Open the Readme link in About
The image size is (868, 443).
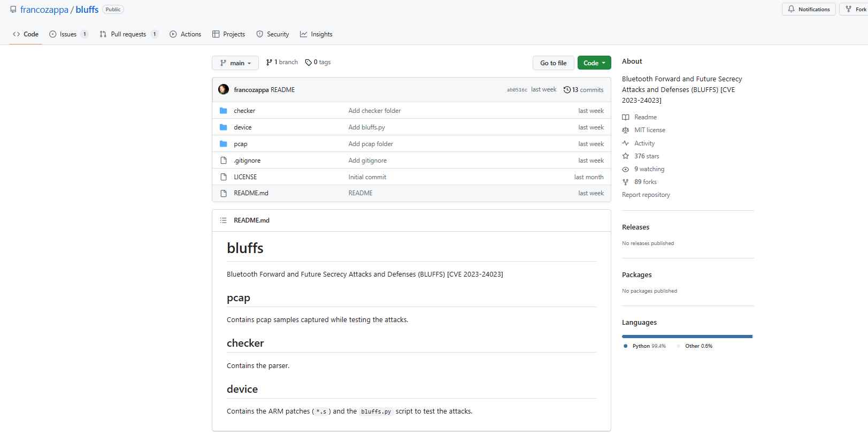click(x=646, y=117)
